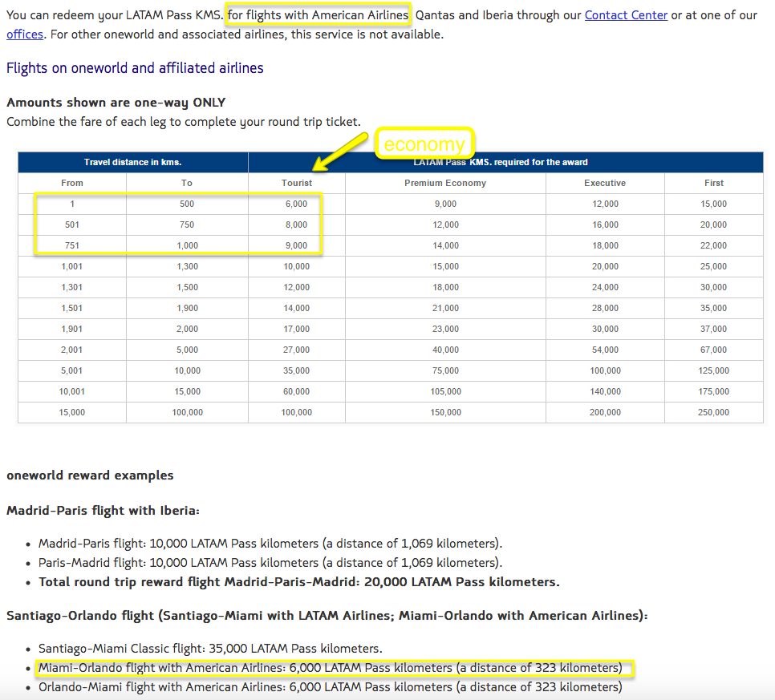Select the 'To' column header
The image size is (775, 700).
pyautogui.click(x=187, y=183)
